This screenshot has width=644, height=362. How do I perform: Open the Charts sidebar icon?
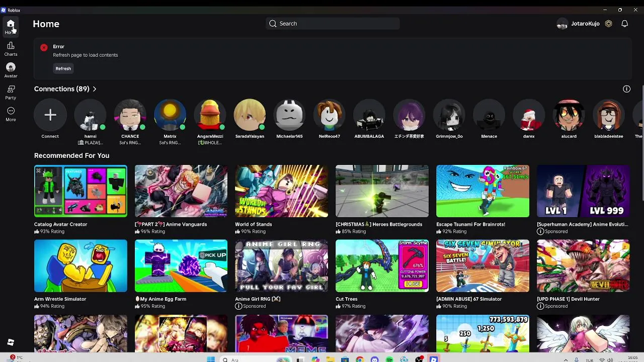[x=11, y=49]
